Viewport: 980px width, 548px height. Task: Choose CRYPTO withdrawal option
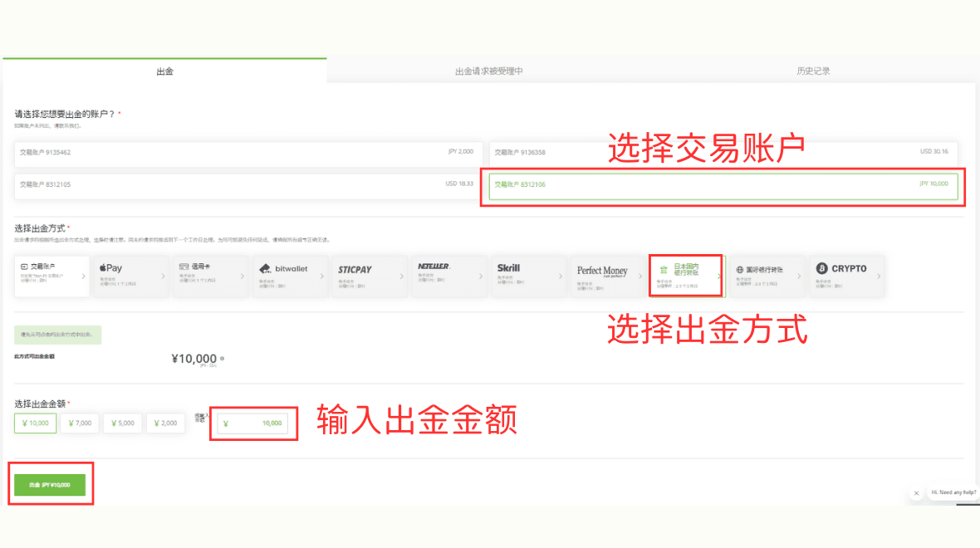pyautogui.click(x=844, y=276)
